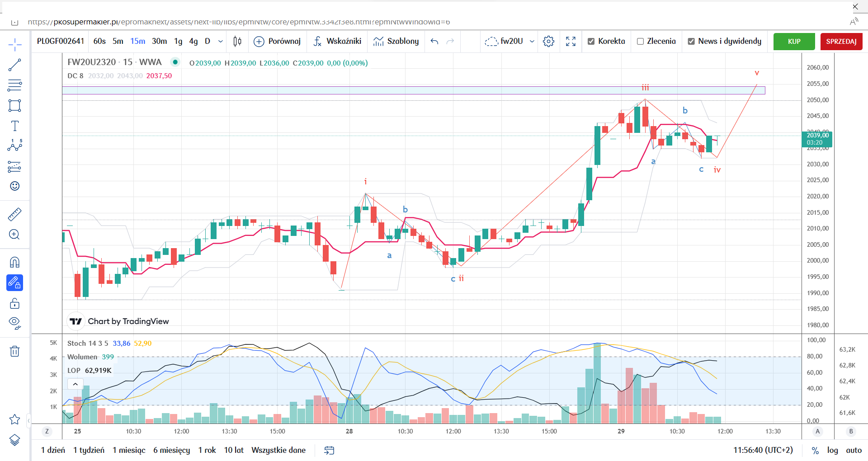Switch chart to fullscreen mode
868x461 pixels.
[571, 42]
